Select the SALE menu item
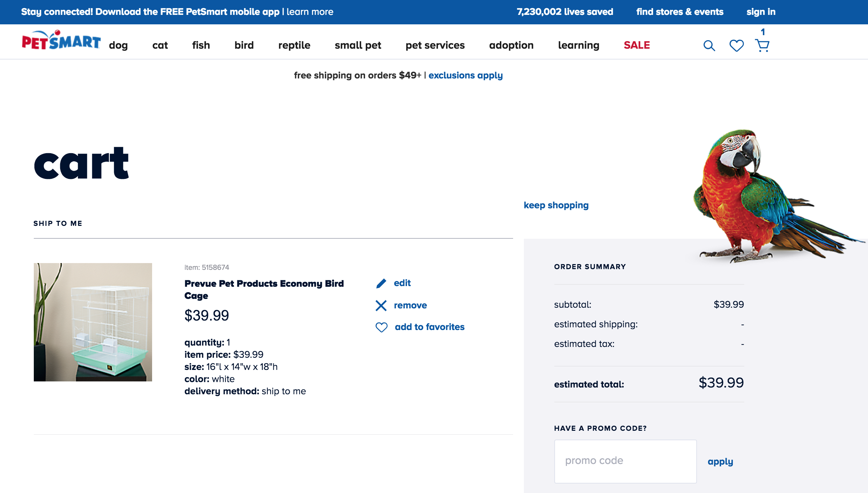This screenshot has width=868, height=493. 636,45
